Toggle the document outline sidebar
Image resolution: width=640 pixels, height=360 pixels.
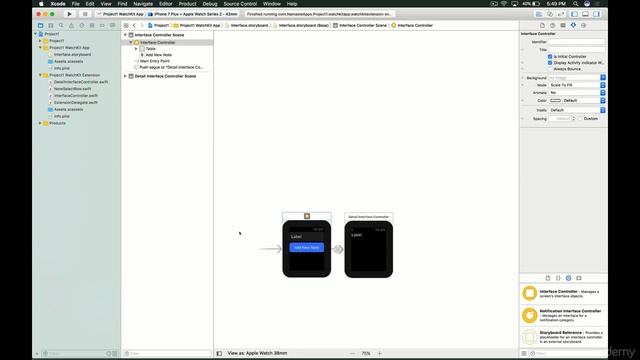219,353
